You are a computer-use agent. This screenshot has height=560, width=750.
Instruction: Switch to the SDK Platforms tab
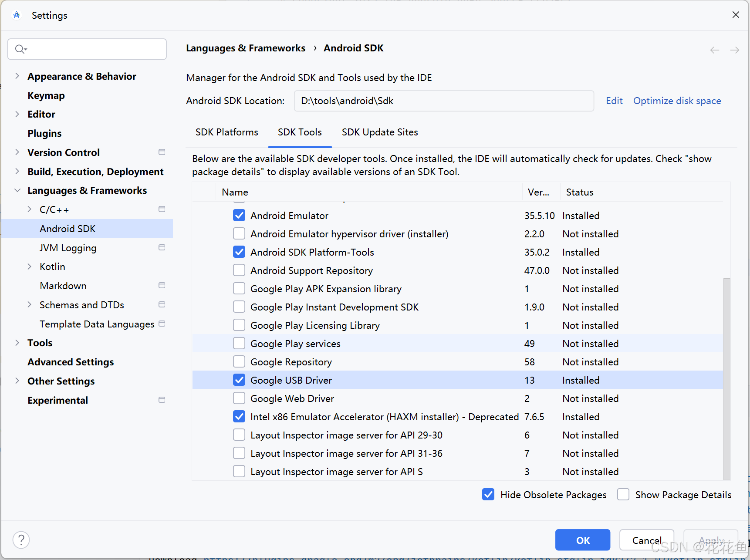pyautogui.click(x=226, y=132)
